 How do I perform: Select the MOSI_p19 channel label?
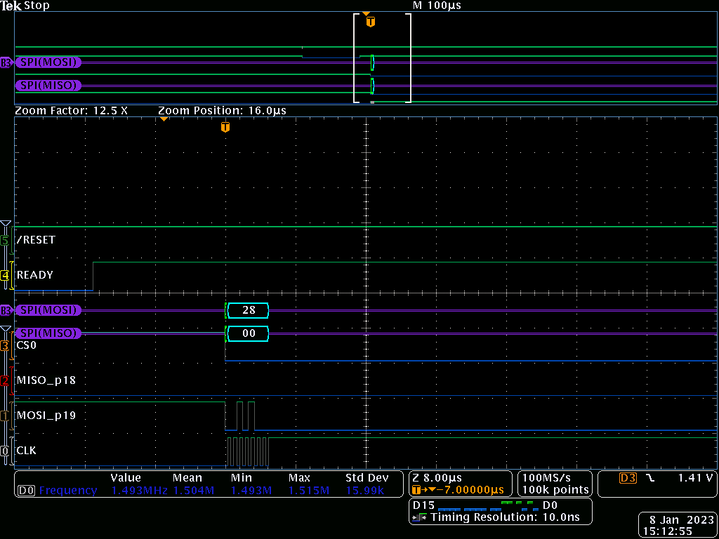coord(46,415)
